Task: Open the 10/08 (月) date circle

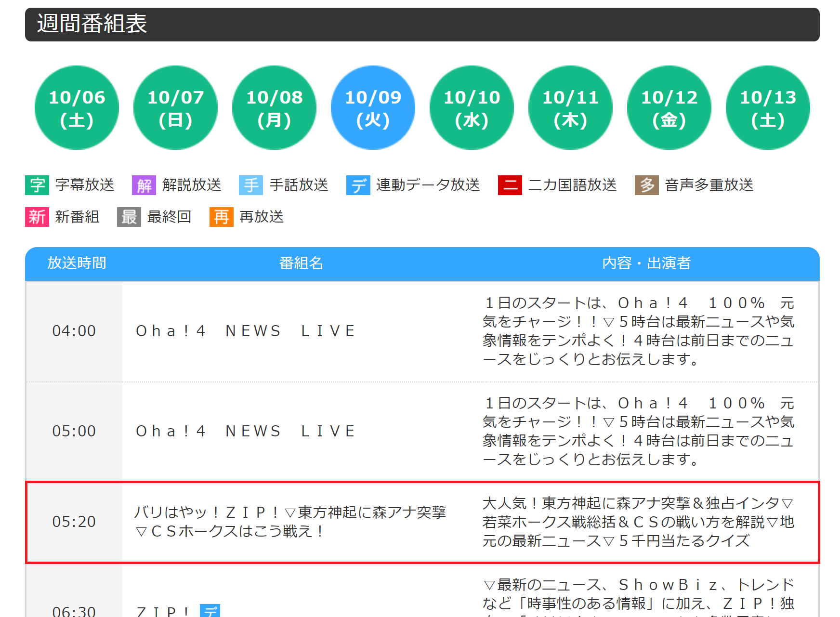Action: [x=275, y=108]
